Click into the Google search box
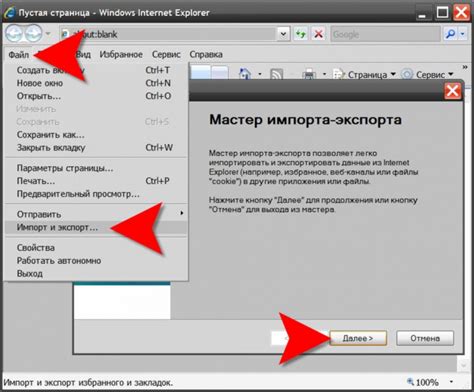This screenshot has width=474, height=392. click(385, 34)
